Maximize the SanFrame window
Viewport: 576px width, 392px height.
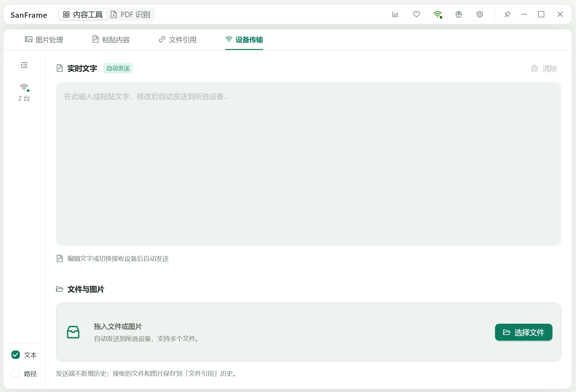tap(541, 14)
